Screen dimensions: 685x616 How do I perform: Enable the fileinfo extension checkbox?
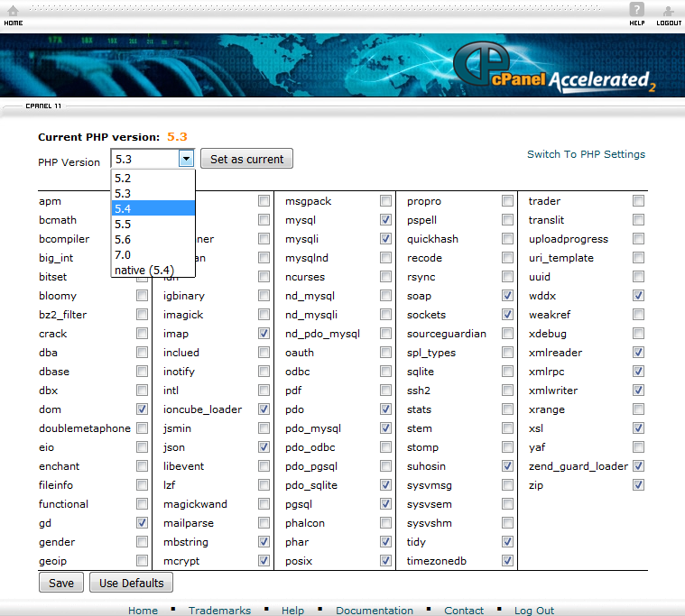click(142, 485)
